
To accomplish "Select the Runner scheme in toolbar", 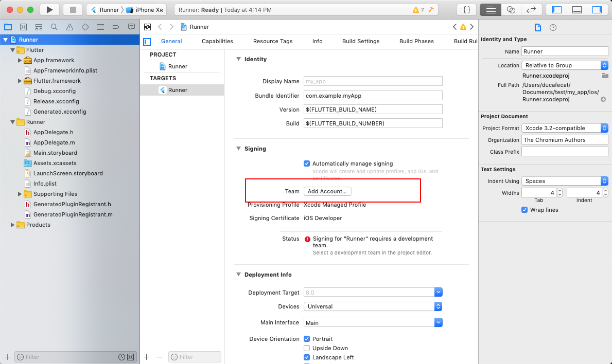I will (x=104, y=10).
